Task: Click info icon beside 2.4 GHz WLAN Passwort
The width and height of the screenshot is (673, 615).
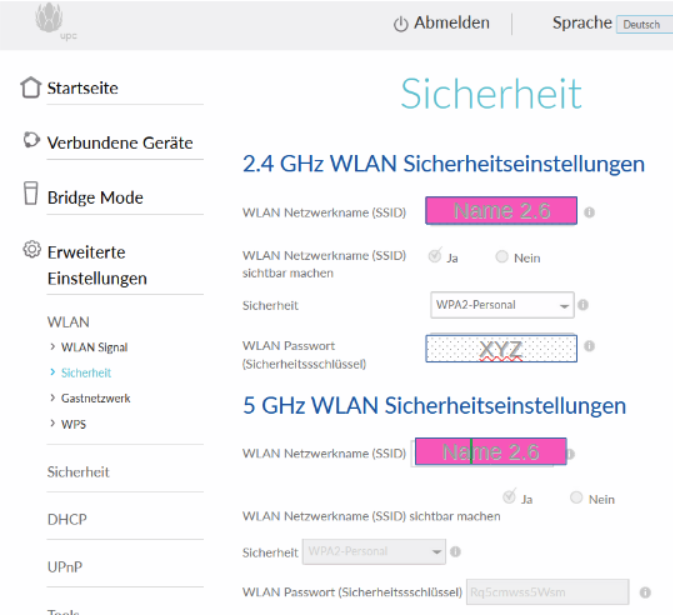Action: pos(590,346)
